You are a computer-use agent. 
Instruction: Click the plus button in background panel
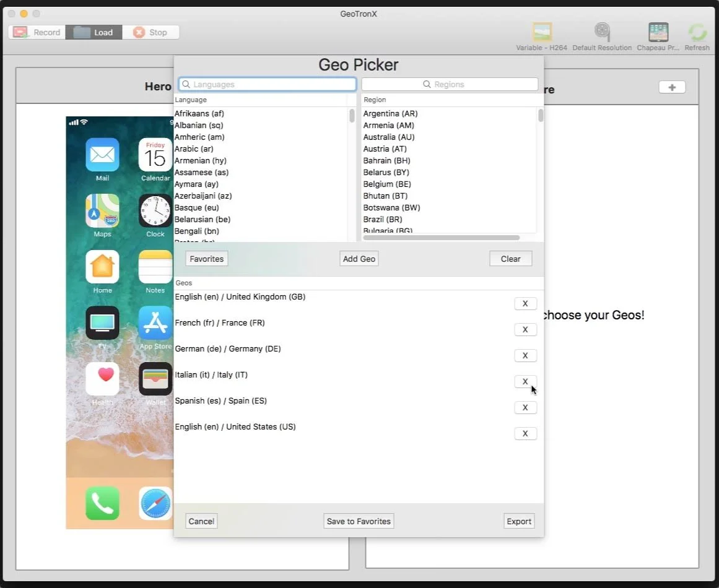click(x=672, y=87)
